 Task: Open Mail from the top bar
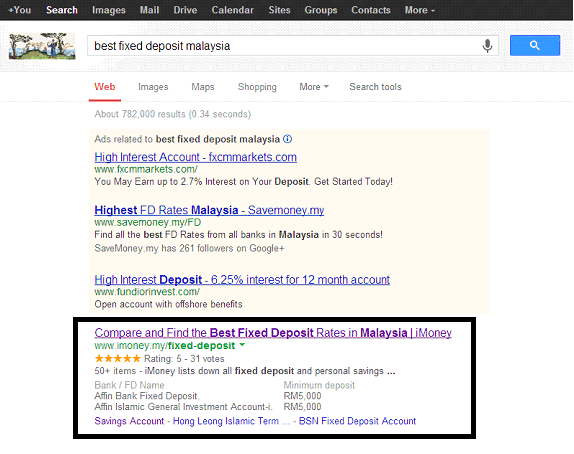tap(149, 10)
